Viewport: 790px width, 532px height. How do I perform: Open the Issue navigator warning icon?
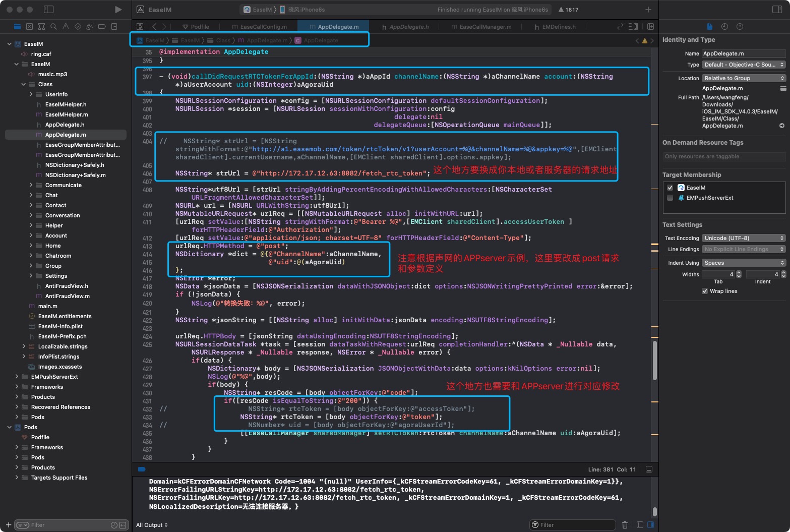click(66, 27)
